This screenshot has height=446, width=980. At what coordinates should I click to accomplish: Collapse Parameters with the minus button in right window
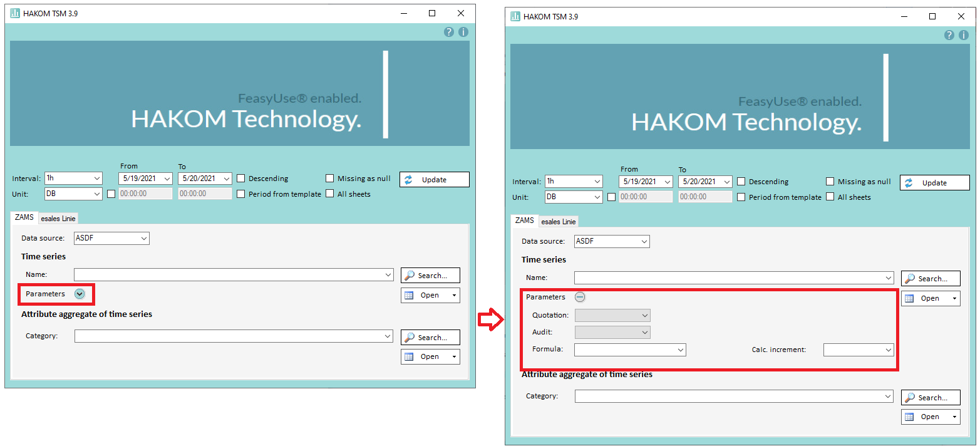tap(580, 297)
